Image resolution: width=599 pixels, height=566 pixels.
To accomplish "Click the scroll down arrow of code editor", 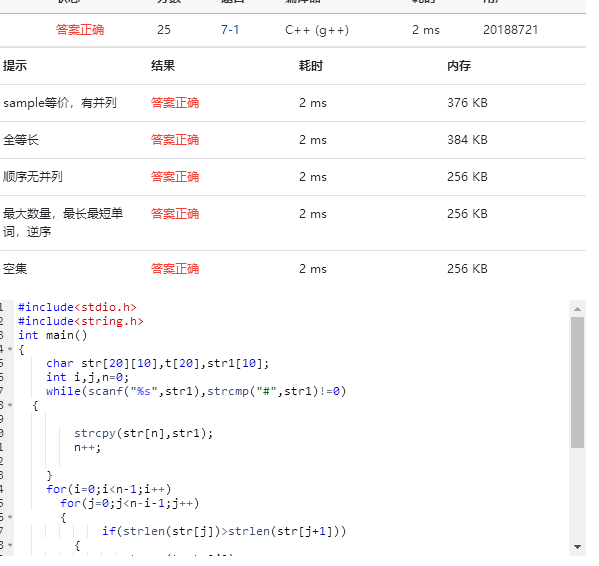I will coord(577,547).
